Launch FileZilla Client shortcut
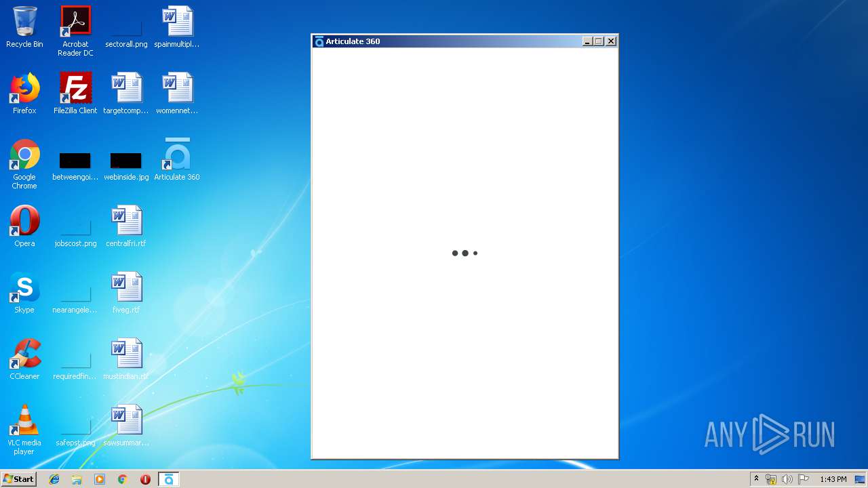 75,95
